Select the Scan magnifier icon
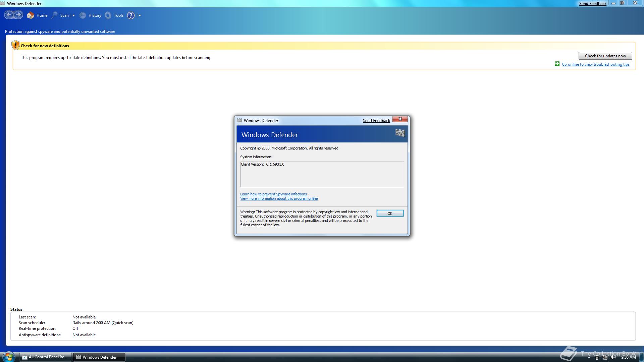 [x=54, y=15]
